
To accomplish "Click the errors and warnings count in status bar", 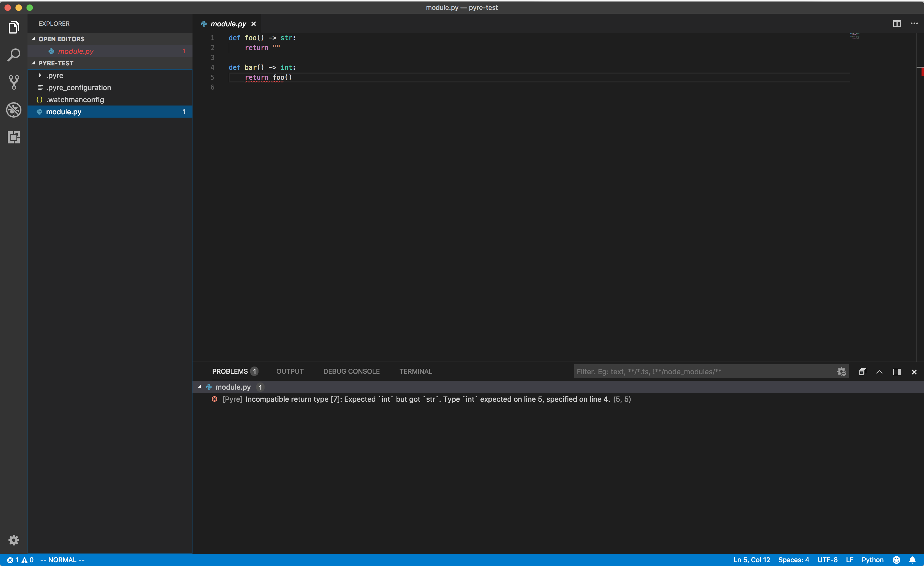I will [20, 560].
